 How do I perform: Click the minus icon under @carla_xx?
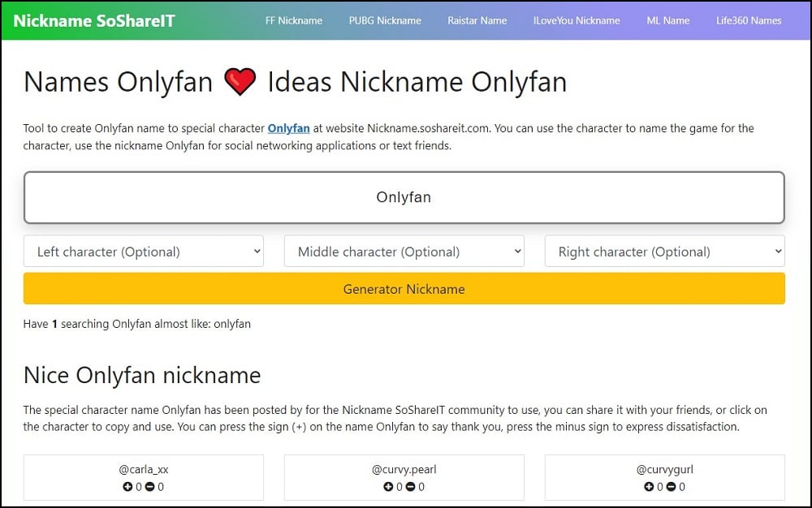coord(149,487)
